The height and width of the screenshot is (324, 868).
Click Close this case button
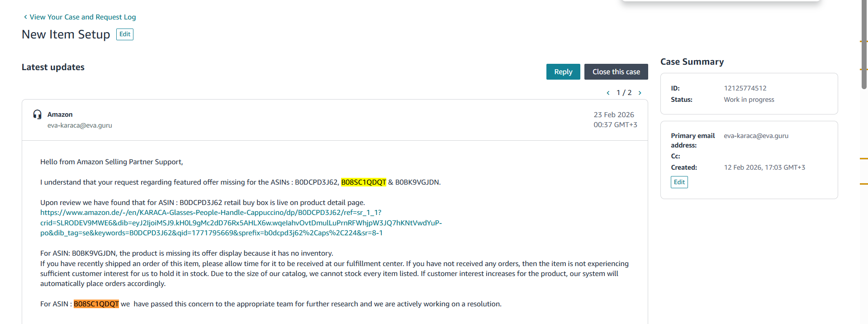point(616,71)
